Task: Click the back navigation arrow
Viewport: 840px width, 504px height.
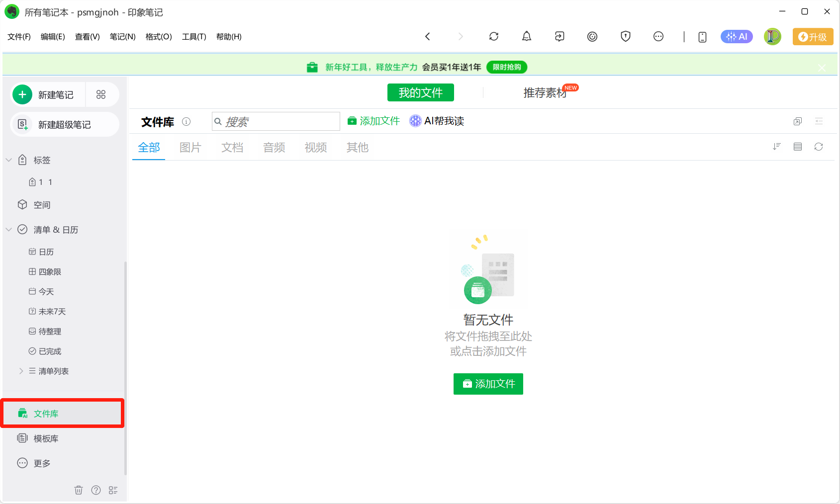Action: 428,37
